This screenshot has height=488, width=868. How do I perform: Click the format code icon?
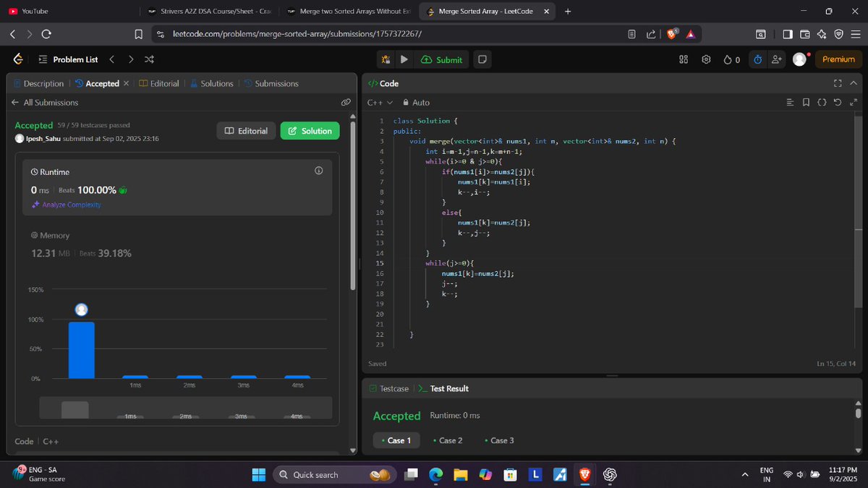tap(790, 103)
